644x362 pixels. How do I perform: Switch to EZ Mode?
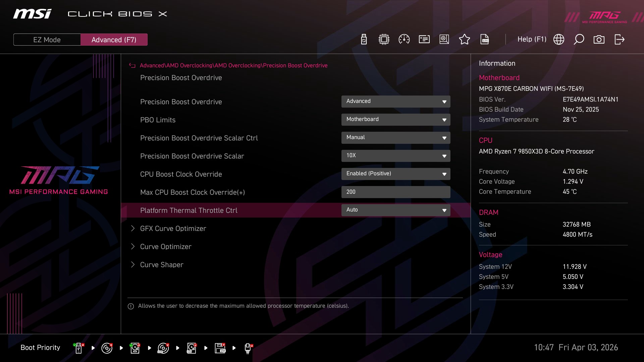[47, 40]
